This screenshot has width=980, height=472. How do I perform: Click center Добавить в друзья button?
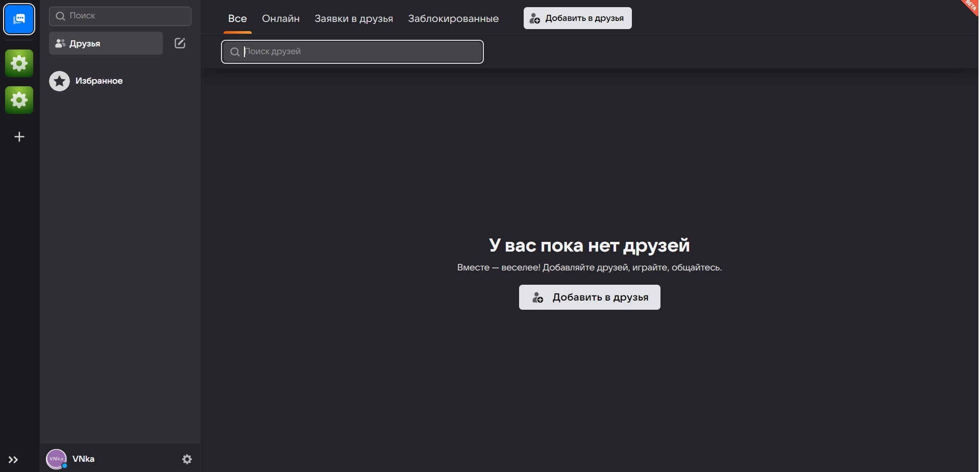tap(590, 297)
